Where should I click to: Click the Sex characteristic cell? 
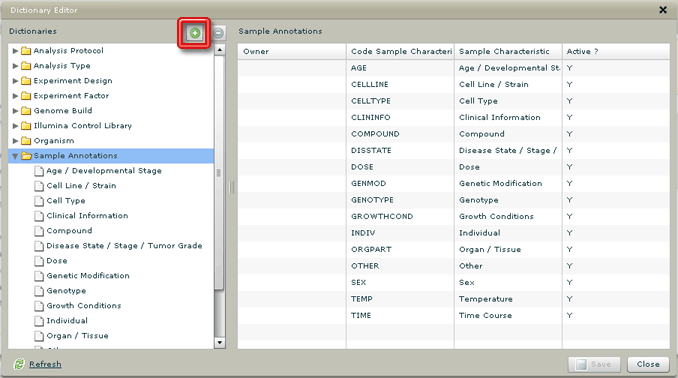(508, 282)
